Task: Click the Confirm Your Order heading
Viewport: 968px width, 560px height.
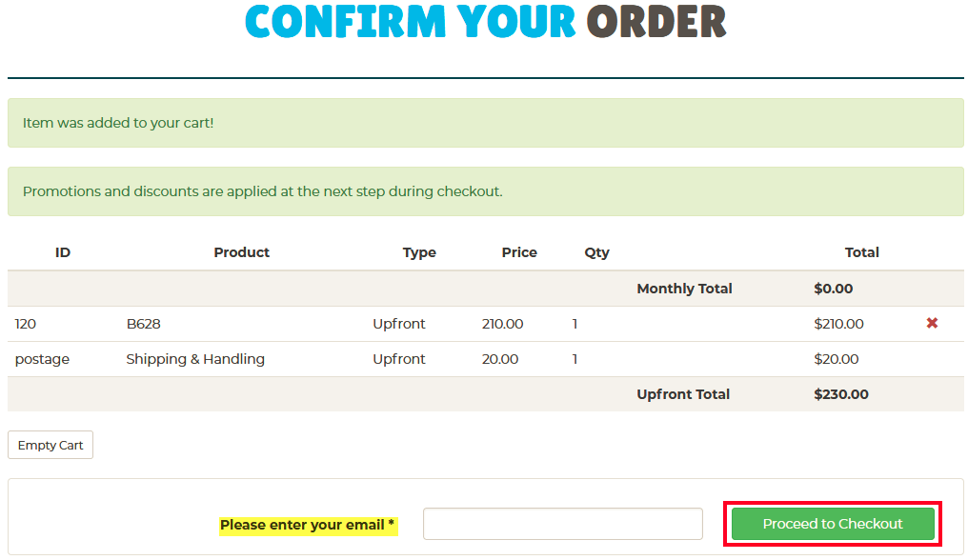Action: (485, 22)
